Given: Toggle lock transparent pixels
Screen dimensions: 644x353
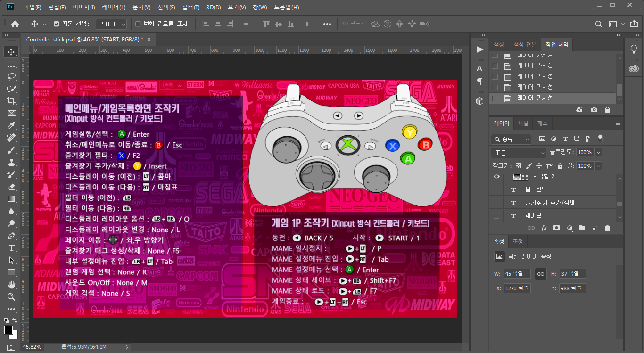Looking at the screenshot, I should point(518,166).
